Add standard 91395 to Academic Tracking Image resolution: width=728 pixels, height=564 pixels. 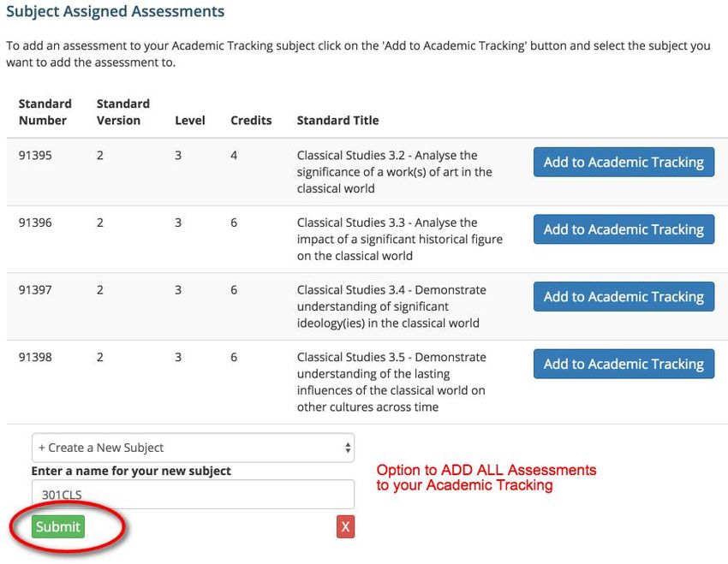[624, 162]
